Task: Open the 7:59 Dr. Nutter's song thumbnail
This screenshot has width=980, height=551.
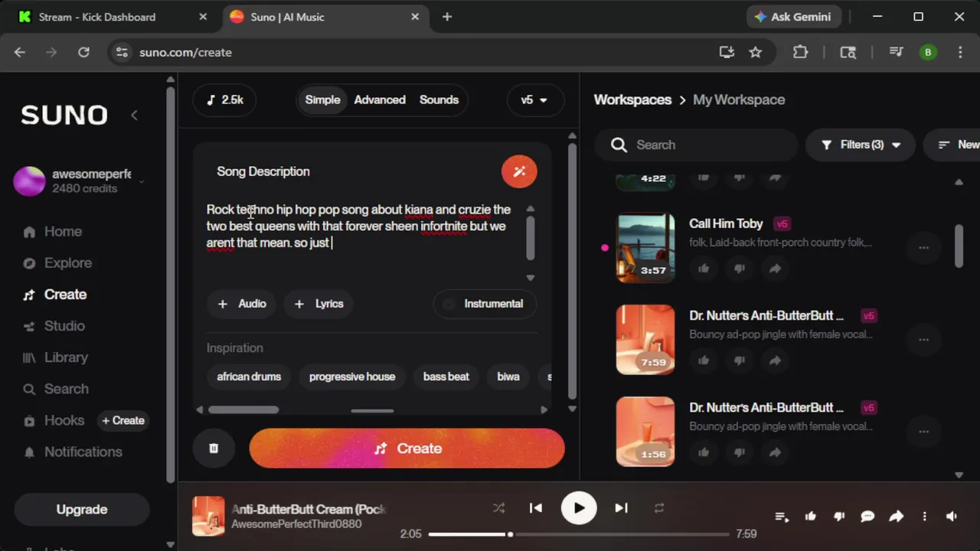Action: pos(645,340)
